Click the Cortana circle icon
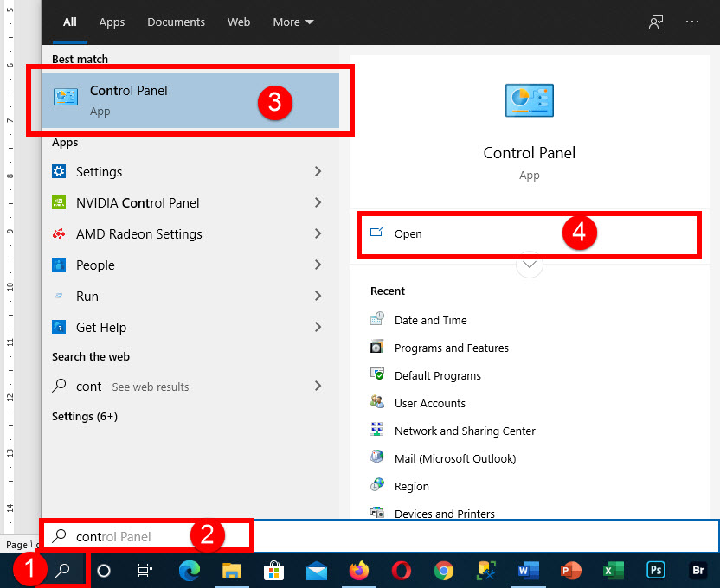The width and height of the screenshot is (720, 588). tap(104, 571)
